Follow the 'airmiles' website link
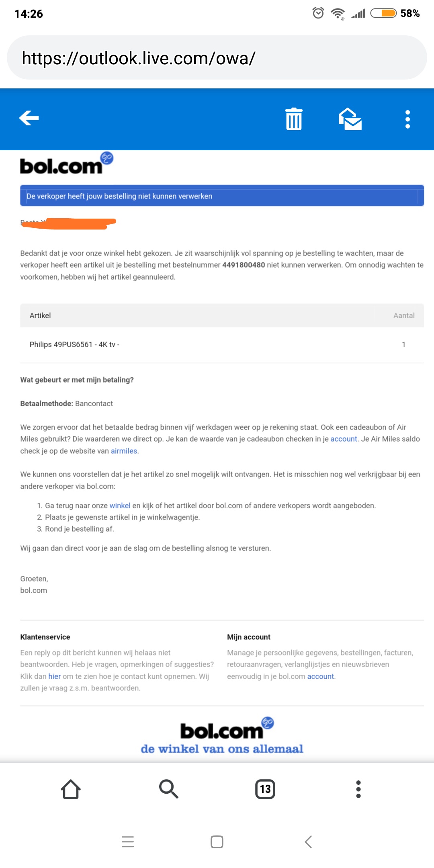This screenshot has height=868, width=434. point(124,451)
